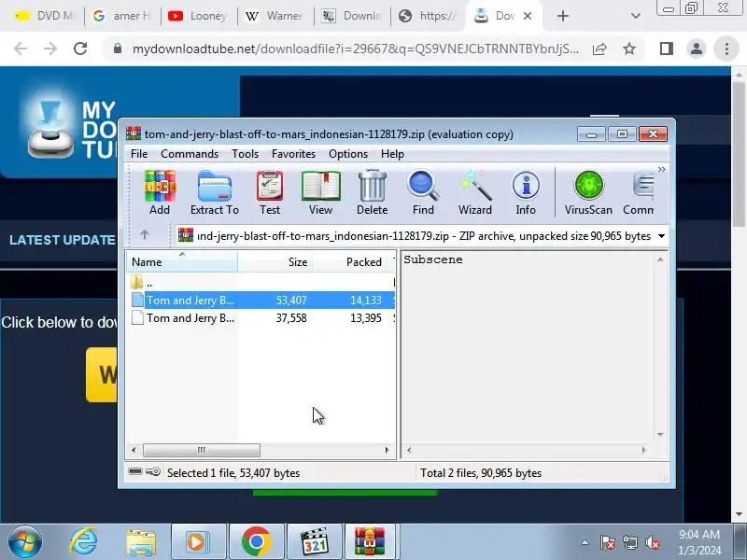Go up one folder level arrow
This screenshot has width=747, height=560.
(145, 235)
